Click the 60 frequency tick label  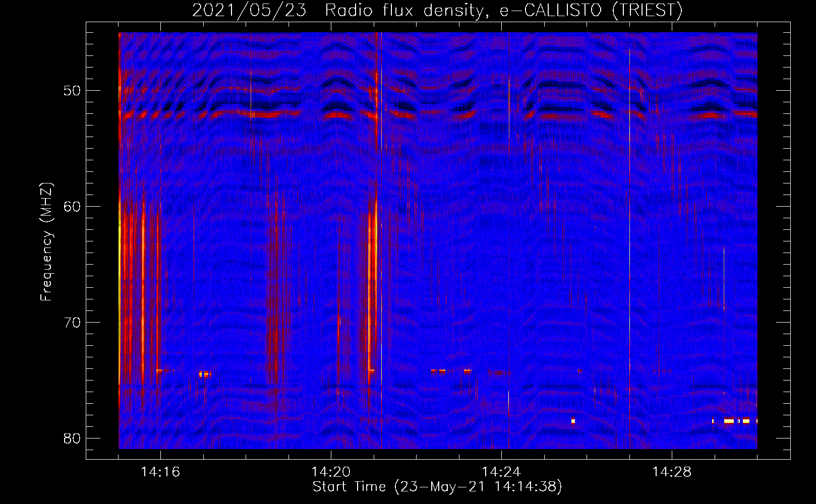72,207
